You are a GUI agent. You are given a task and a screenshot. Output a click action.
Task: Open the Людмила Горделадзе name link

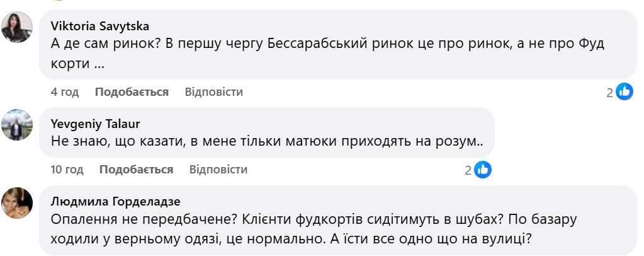115,201
